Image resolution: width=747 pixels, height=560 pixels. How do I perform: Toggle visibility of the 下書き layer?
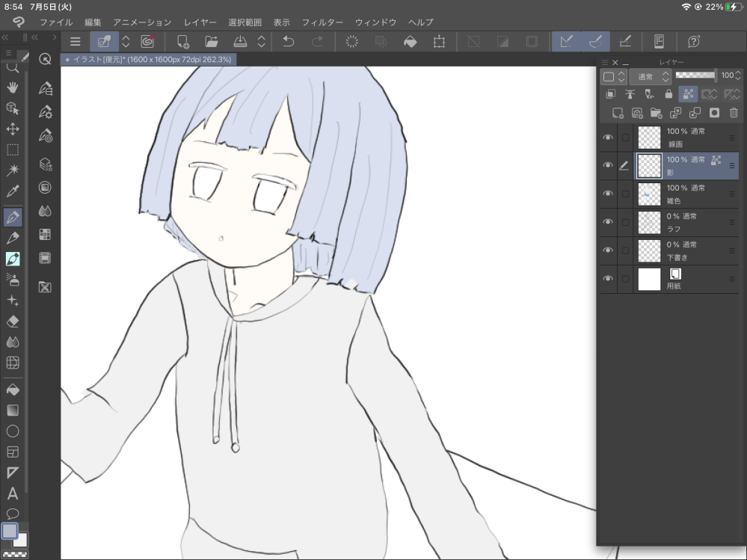[608, 250]
